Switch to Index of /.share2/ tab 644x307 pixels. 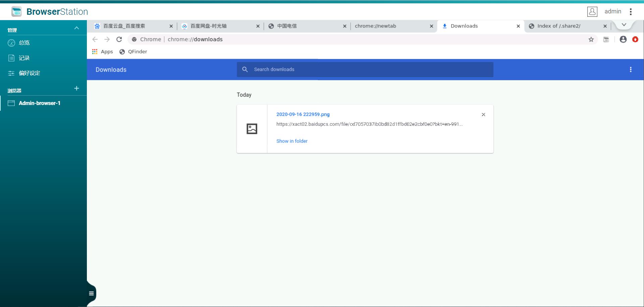coord(567,26)
